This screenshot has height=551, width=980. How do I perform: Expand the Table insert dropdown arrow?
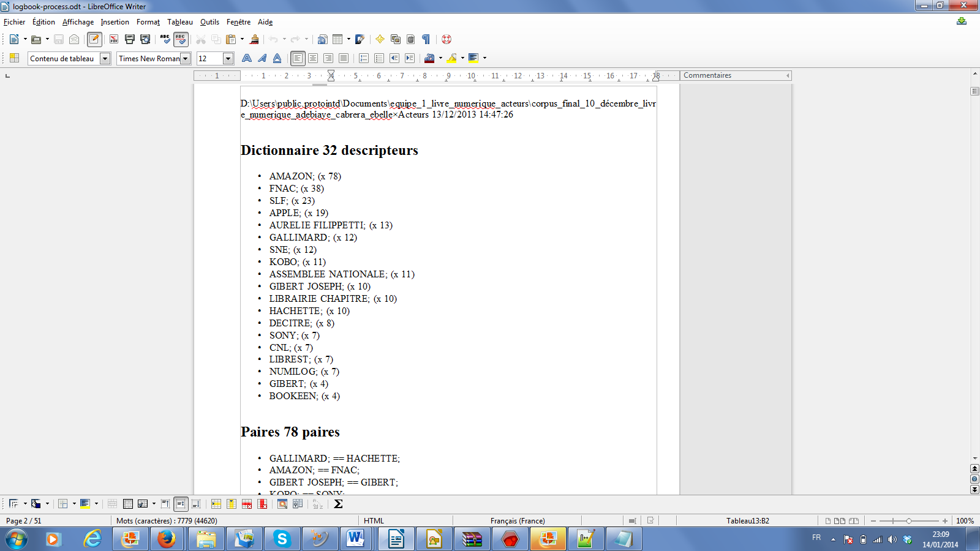[349, 39]
